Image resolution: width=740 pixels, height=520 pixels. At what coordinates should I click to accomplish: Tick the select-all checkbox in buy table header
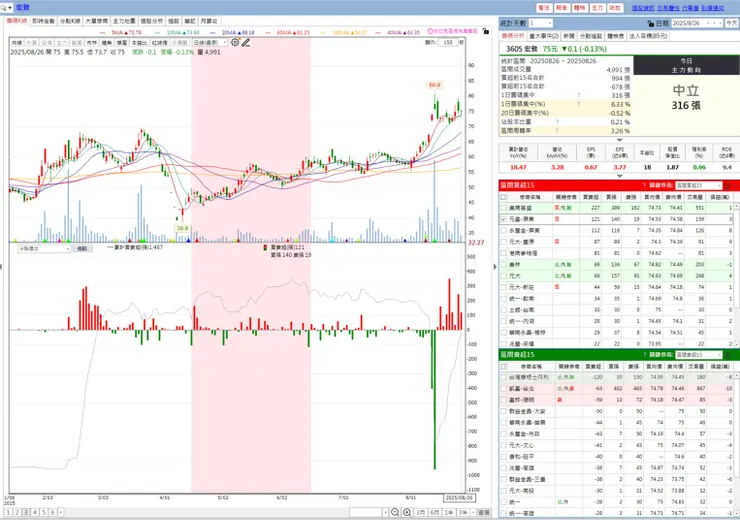point(504,197)
